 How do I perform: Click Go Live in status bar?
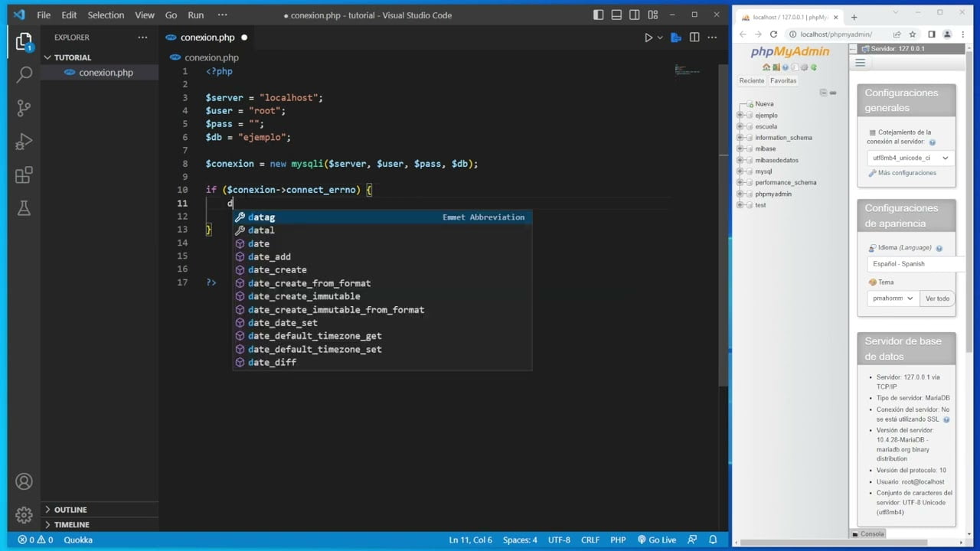pyautogui.click(x=656, y=540)
